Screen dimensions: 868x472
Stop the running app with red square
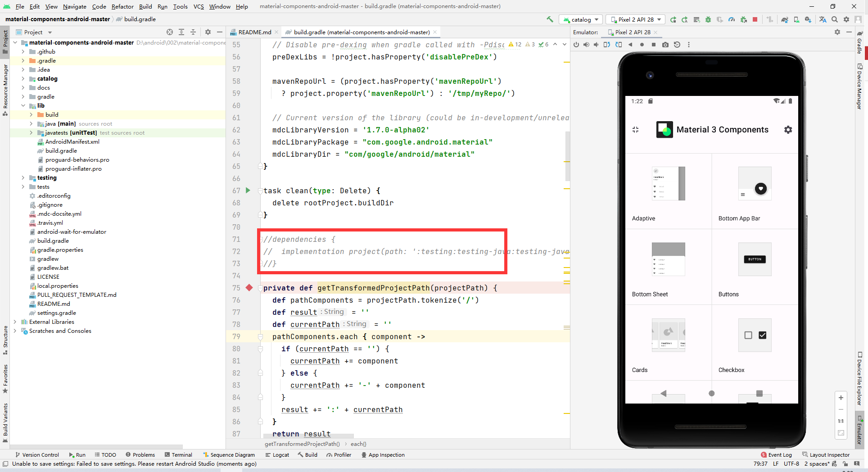[755, 19]
